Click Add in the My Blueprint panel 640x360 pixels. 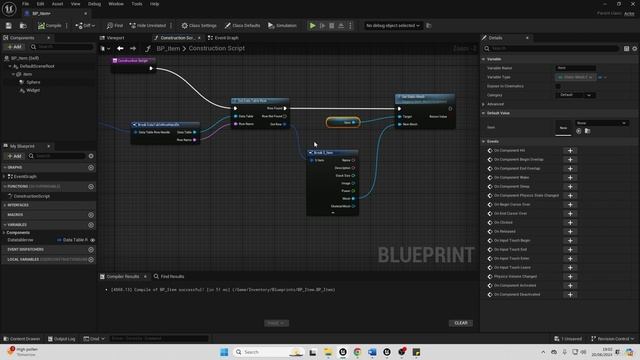tap(14, 156)
